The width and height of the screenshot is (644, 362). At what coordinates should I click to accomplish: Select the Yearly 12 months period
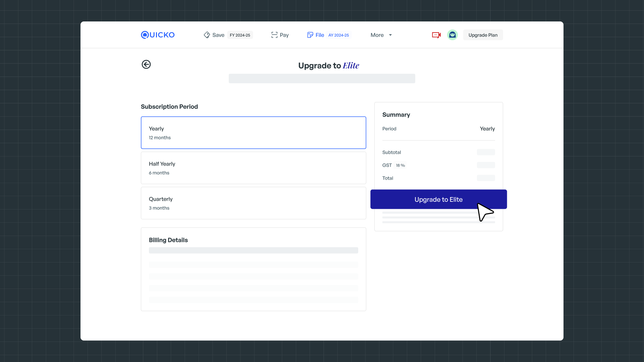coord(253,133)
